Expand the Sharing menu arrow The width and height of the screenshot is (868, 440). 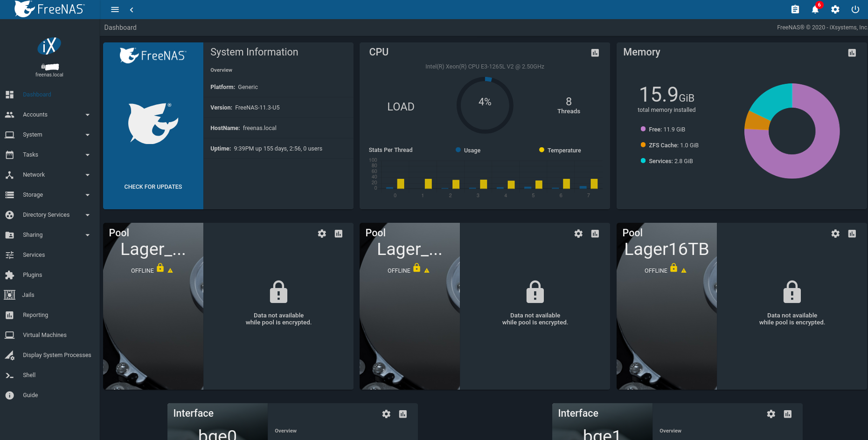coord(88,235)
